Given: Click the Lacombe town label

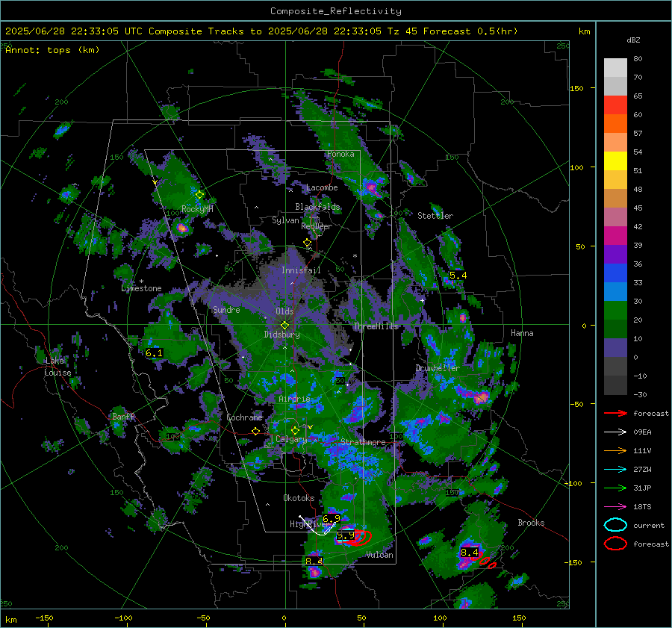Looking at the screenshot, I should [322, 187].
